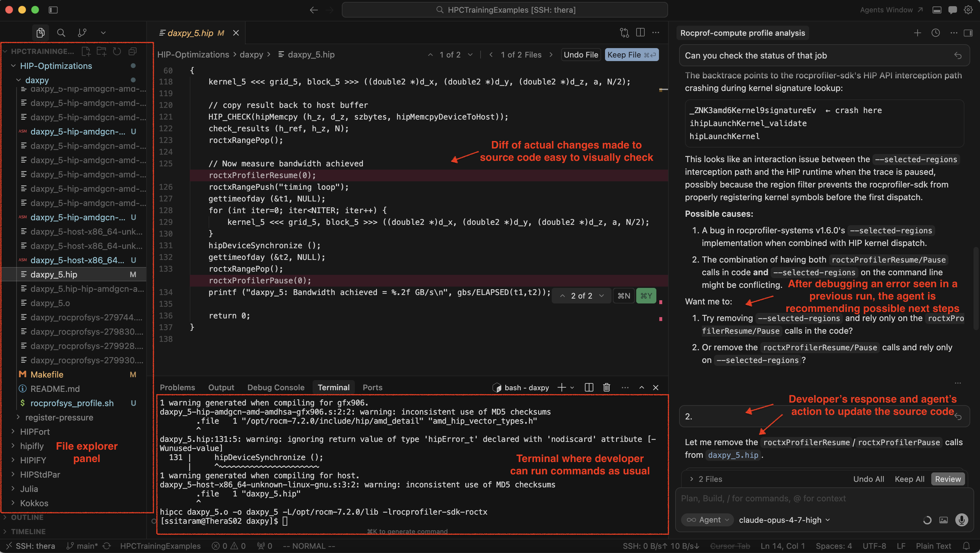Screen dimensions: 980x553
Task: Split the terminal pane
Action: coord(588,387)
